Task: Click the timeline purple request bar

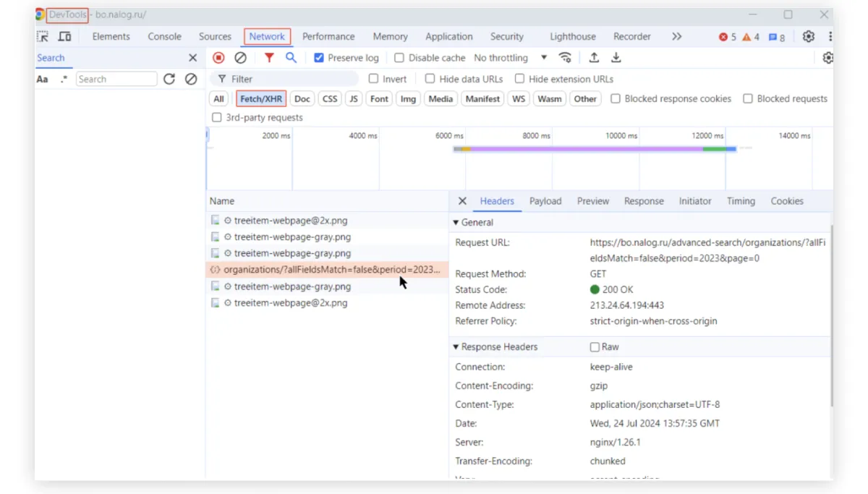Action: point(586,149)
